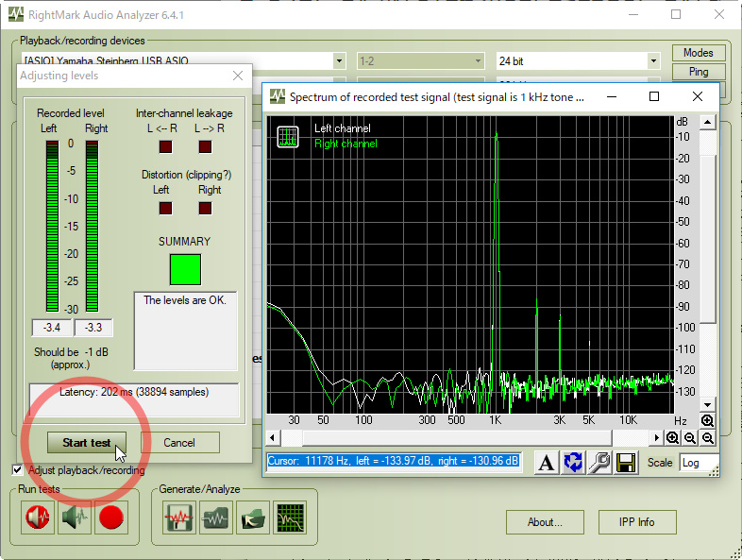Click the red record test button
Screen dimensions: 742x560
111,518
